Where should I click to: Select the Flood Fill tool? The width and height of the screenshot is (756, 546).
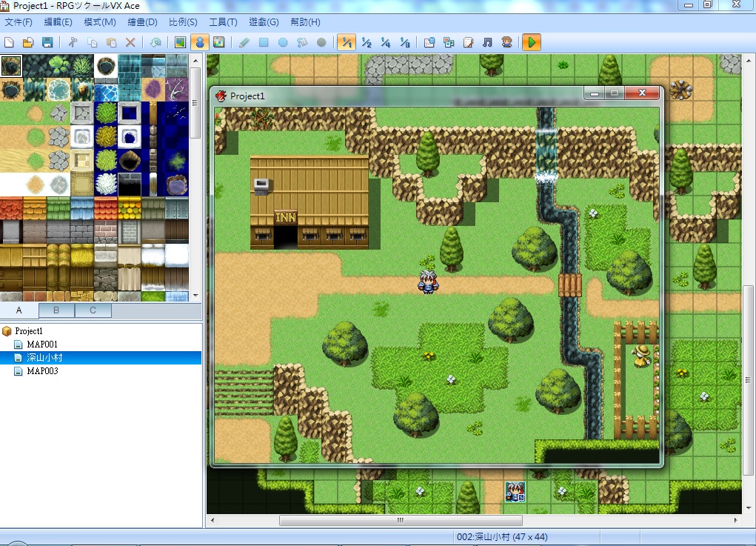(x=302, y=42)
